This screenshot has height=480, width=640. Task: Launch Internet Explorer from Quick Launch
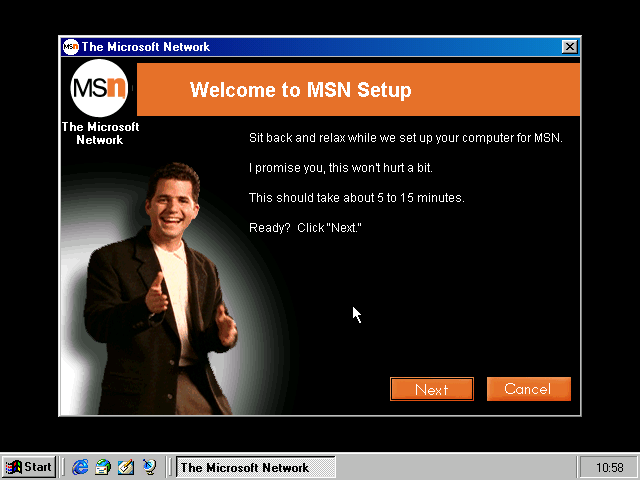click(x=80, y=467)
